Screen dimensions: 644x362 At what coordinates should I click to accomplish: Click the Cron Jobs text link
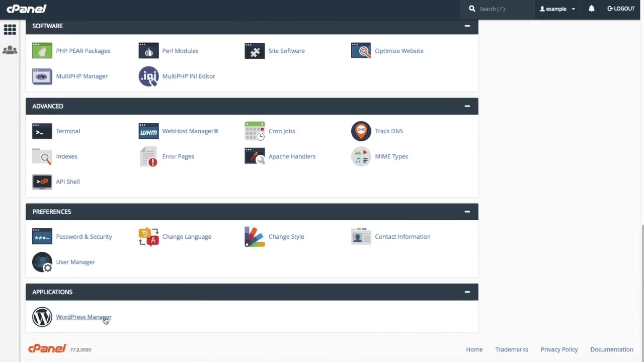click(281, 131)
